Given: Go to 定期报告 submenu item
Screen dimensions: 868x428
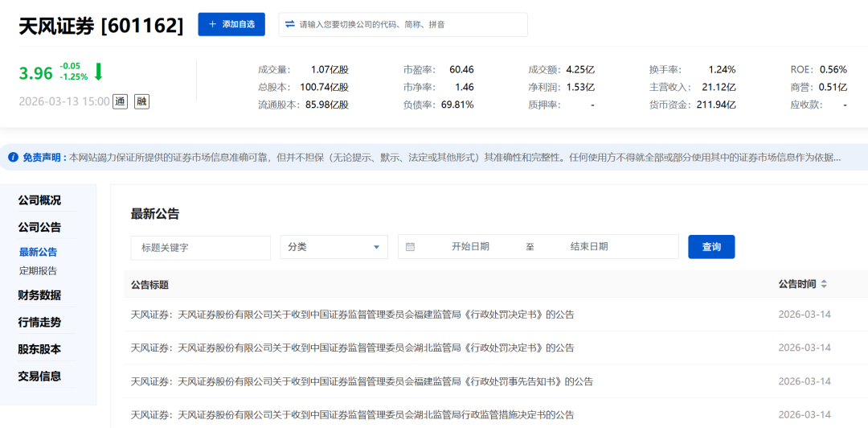Looking at the screenshot, I should click(x=38, y=271).
